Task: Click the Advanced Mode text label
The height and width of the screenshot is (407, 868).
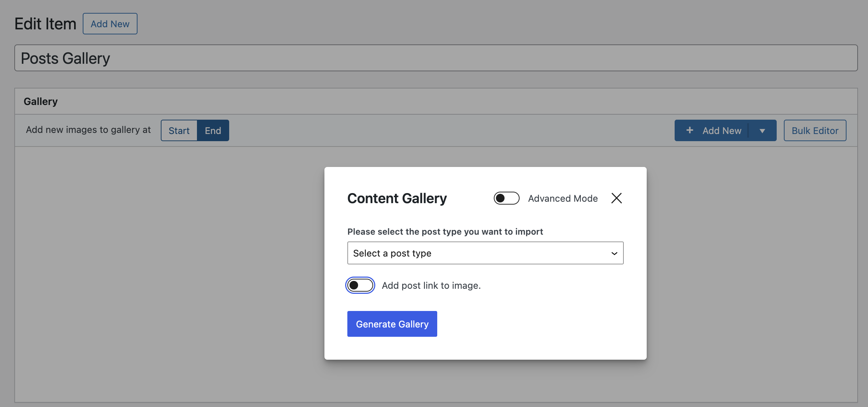Action: point(563,198)
